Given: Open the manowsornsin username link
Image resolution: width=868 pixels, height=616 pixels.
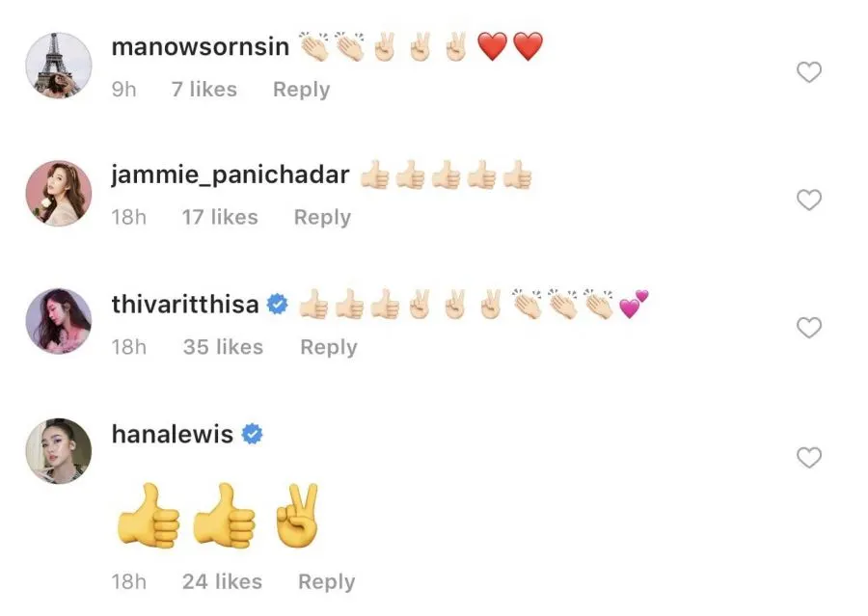Looking at the screenshot, I should pos(201,46).
